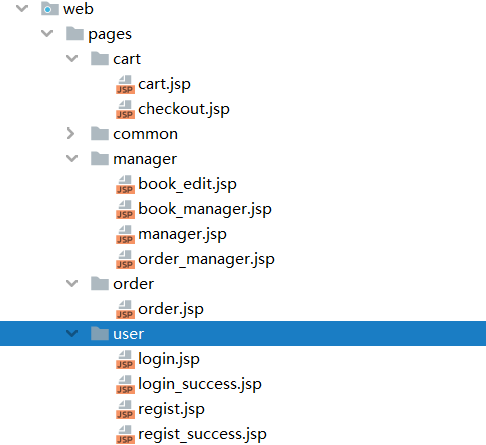Click the user folder icon
Viewport: 486px width, 445px height.
(100, 333)
